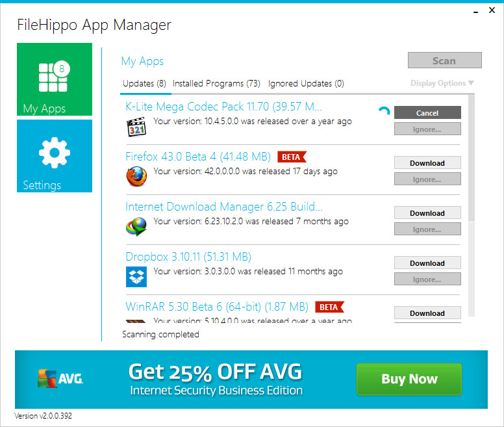Click the FileHippo App Manager title
The image size is (504, 427).
(94, 25)
